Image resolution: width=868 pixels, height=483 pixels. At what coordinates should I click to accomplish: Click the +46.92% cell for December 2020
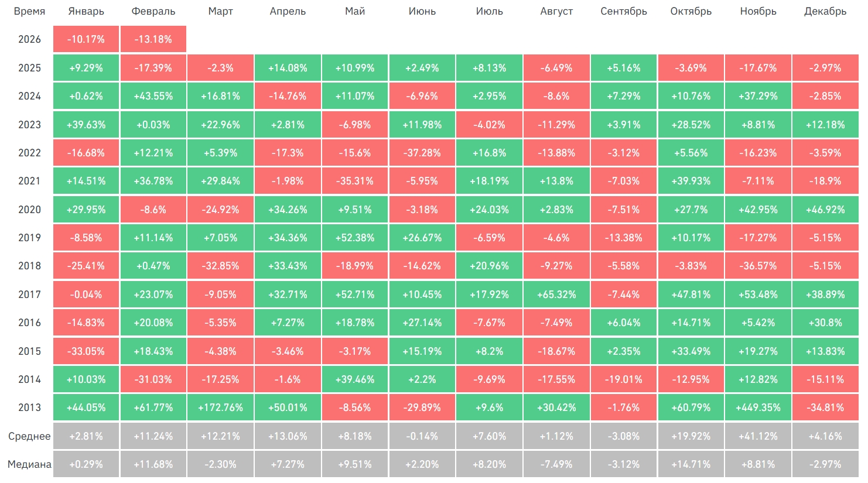point(825,210)
